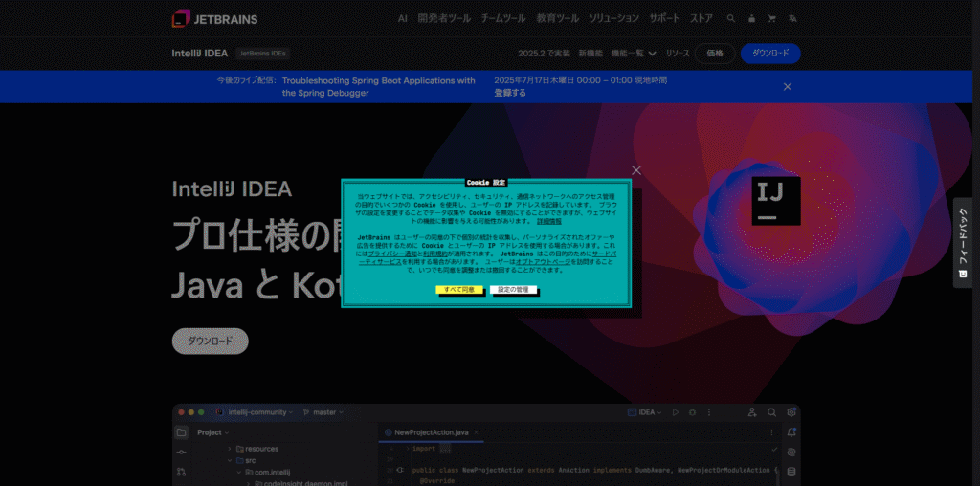
Task: Open the shopping cart icon
Action: (x=772, y=19)
